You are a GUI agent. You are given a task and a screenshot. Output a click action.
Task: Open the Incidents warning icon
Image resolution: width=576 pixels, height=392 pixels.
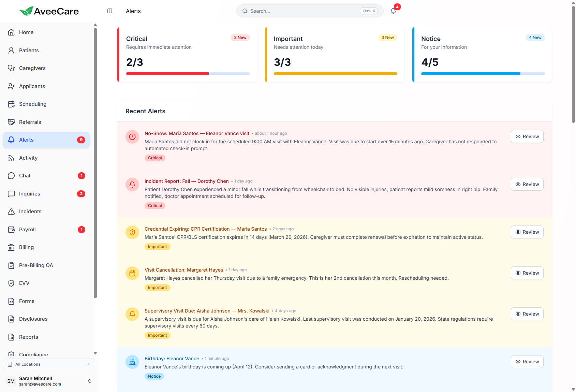(12, 211)
